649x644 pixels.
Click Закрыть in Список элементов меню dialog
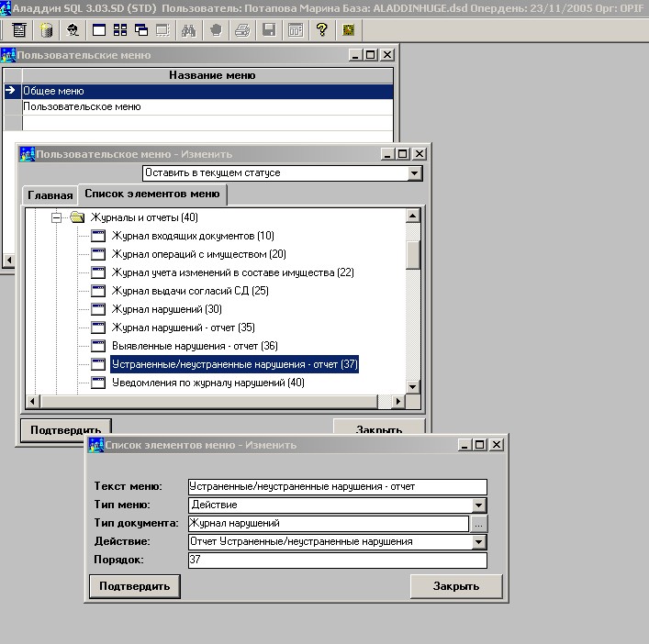pos(456,586)
